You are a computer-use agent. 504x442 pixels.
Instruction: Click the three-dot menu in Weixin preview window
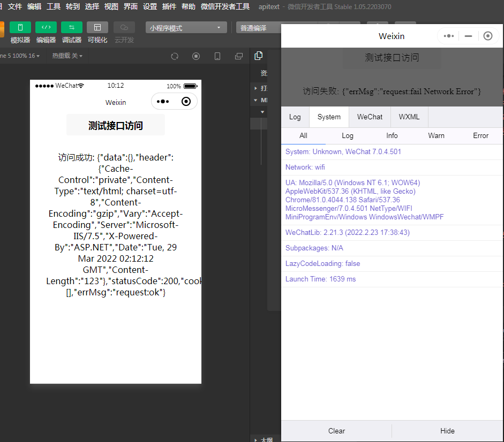pyautogui.click(x=449, y=36)
